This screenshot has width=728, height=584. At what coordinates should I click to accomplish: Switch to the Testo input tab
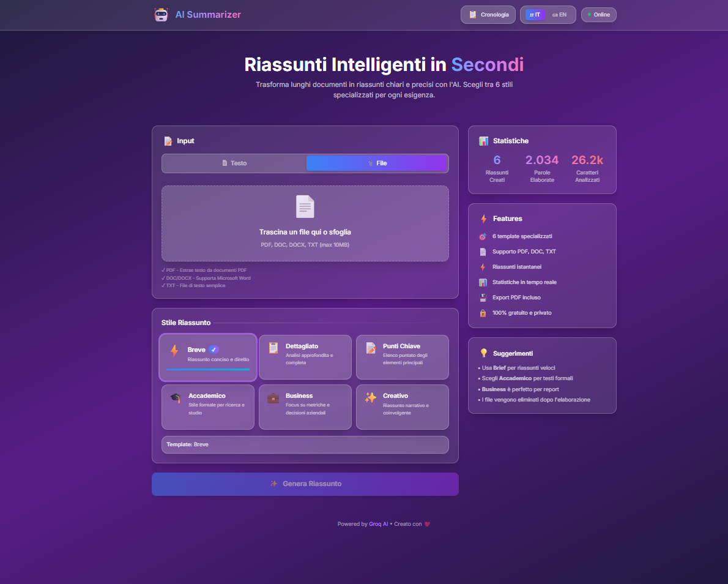pos(233,163)
